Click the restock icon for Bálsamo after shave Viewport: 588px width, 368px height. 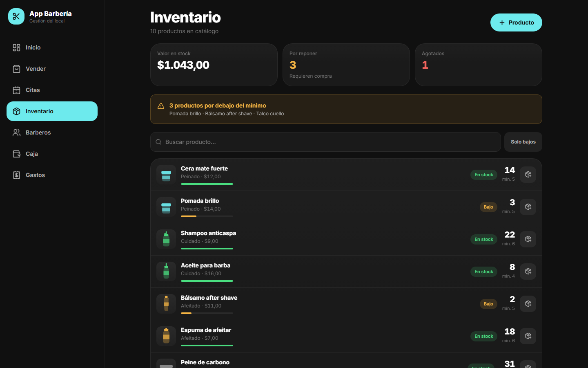point(528,304)
